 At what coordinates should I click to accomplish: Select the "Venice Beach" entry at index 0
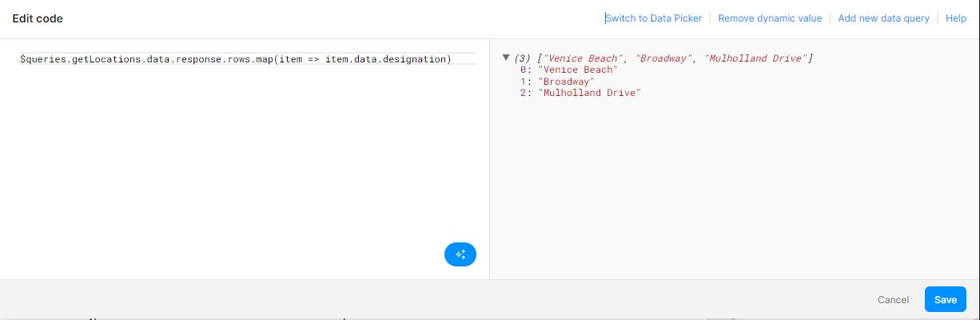[577, 70]
